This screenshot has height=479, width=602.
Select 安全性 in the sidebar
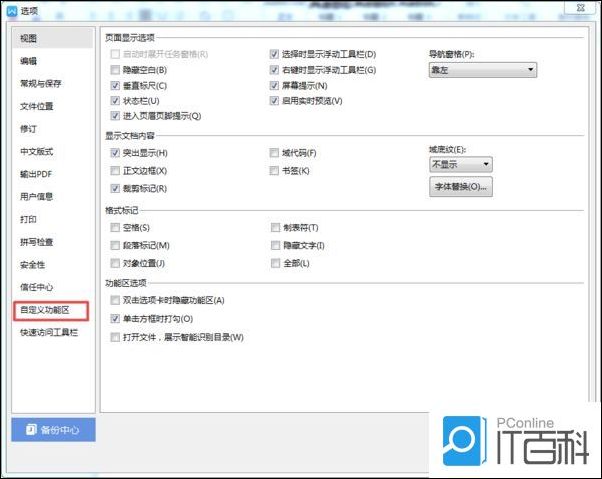tap(53, 264)
